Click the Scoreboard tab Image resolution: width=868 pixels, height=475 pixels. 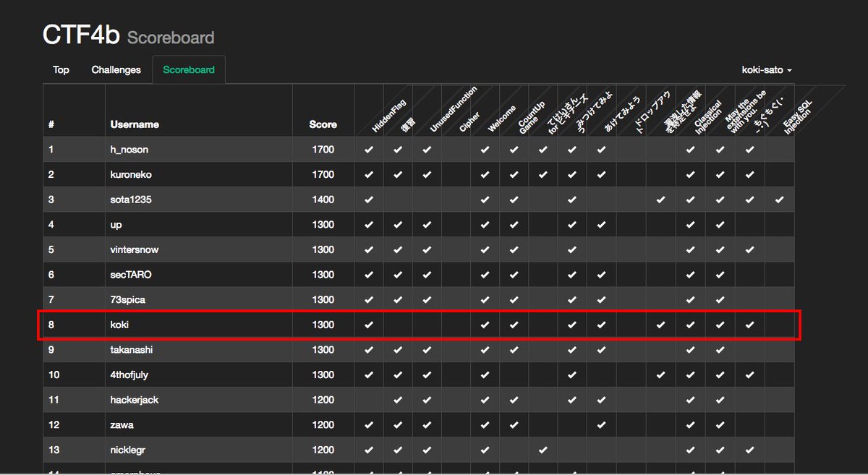(x=189, y=69)
